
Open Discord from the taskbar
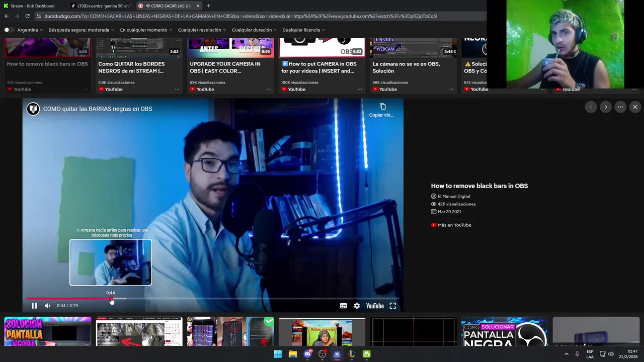click(307, 354)
